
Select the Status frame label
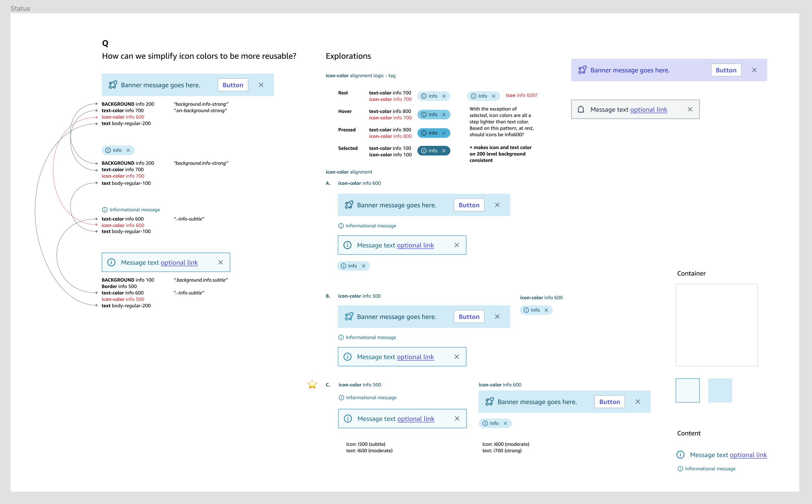pos(20,8)
